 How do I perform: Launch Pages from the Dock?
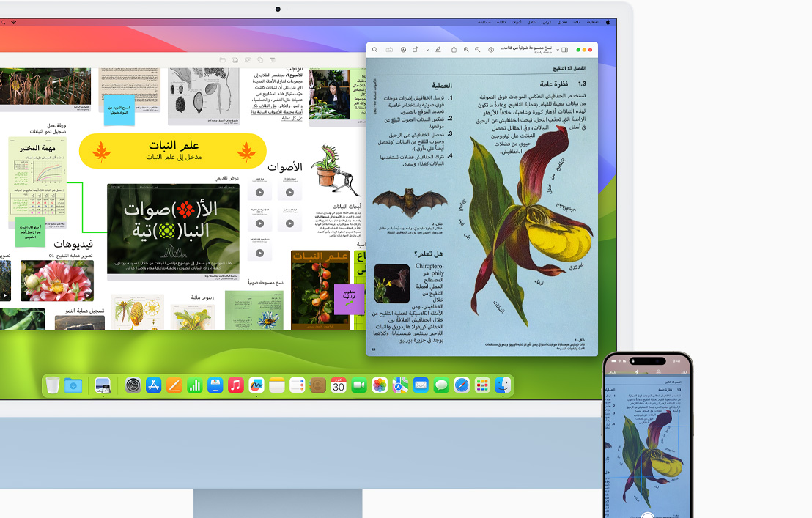[174, 385]
